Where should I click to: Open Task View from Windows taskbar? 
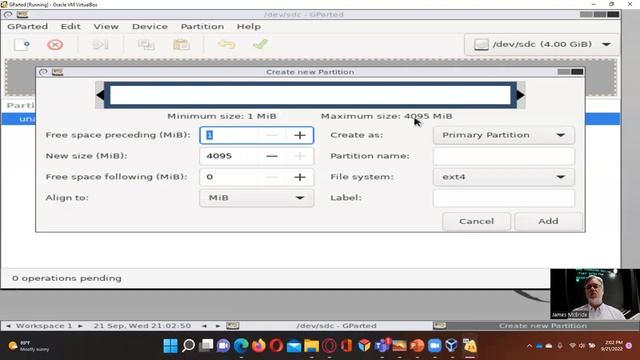point(206,346)
